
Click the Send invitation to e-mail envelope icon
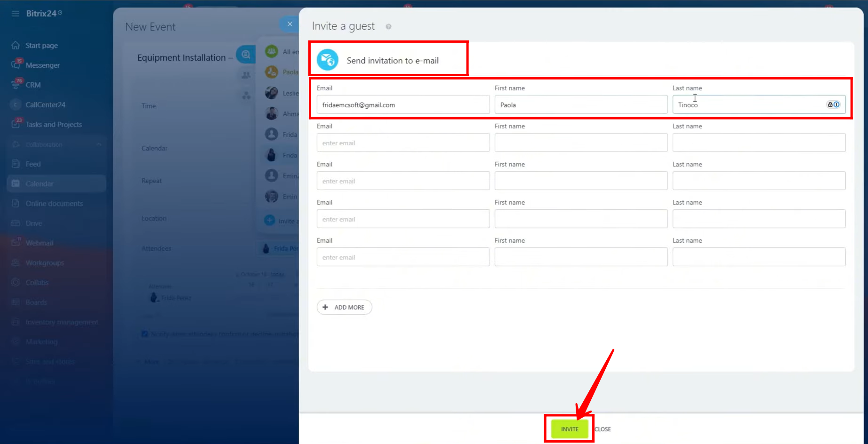(327, 60)
